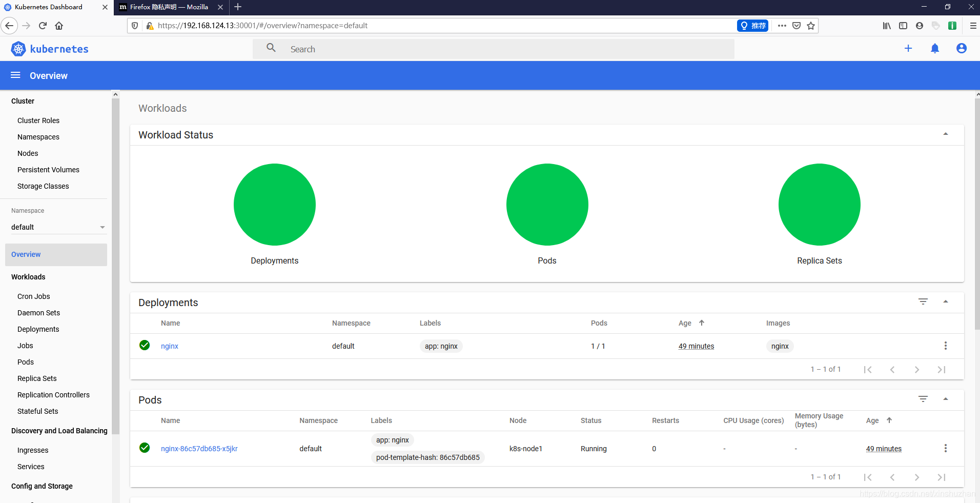980x503 pixels.
Task: Collapse the Pods card
Action: point(946,399)
